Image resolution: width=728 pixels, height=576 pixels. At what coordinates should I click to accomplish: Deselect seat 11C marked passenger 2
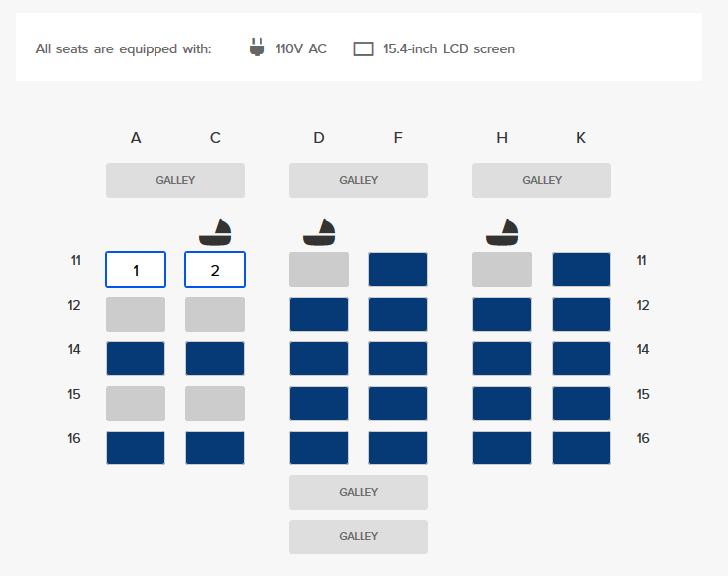tap(215, 270)
